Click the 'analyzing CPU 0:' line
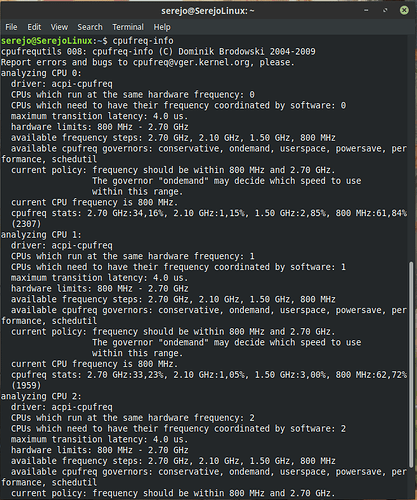 tap(41, 73)
